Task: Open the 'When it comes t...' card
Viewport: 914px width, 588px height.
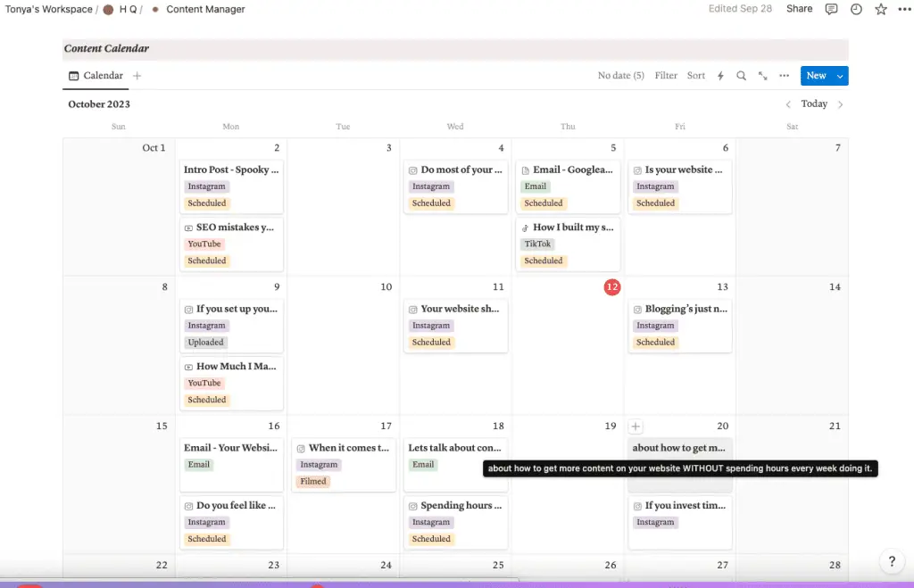Action: 344,465
